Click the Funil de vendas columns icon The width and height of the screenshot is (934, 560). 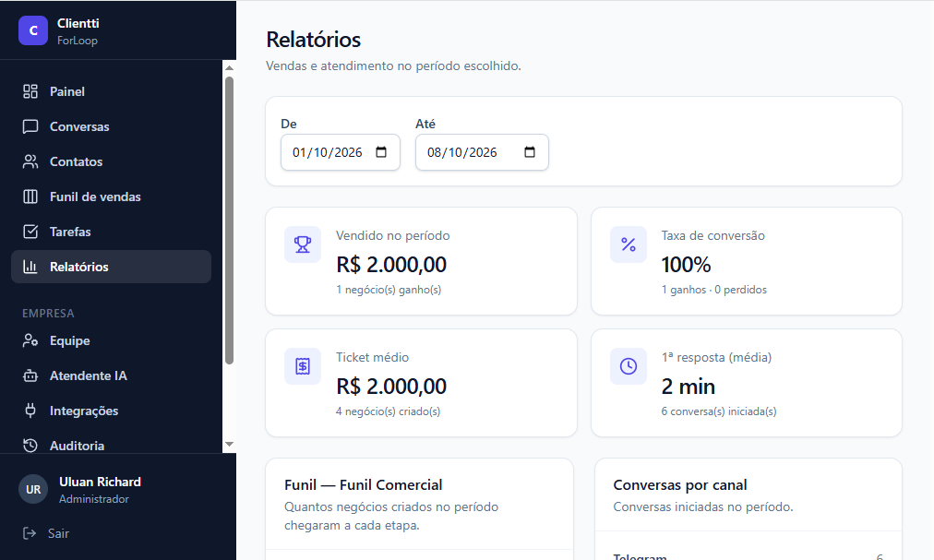tap(30, 197)
